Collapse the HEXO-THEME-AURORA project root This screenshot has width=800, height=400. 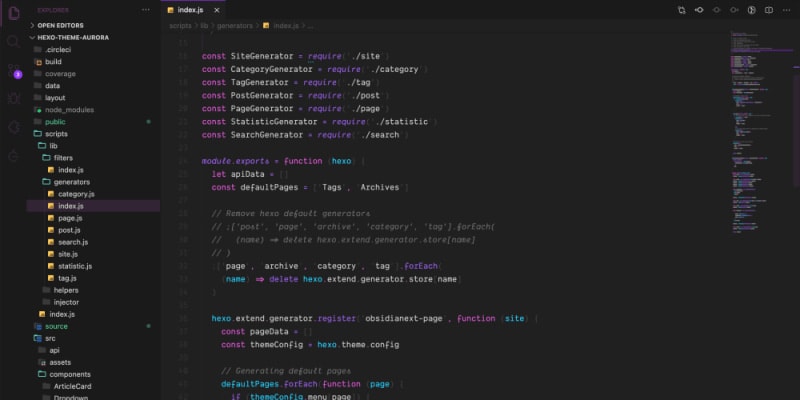click(x=70, y=38)
